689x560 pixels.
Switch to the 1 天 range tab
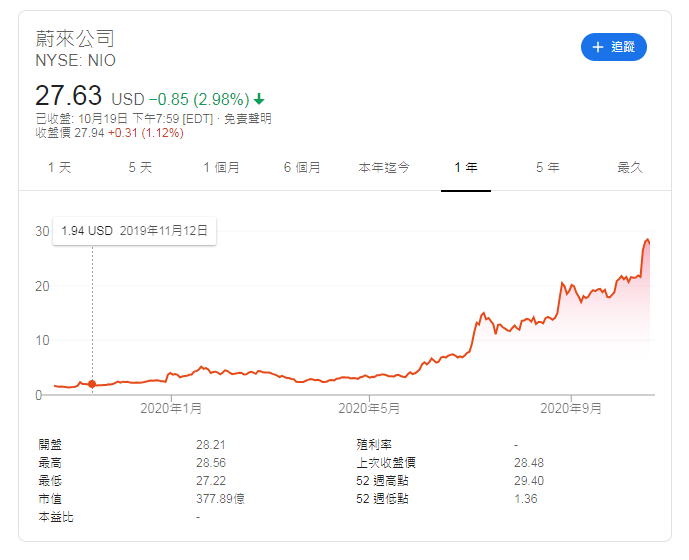pos(59,167)
